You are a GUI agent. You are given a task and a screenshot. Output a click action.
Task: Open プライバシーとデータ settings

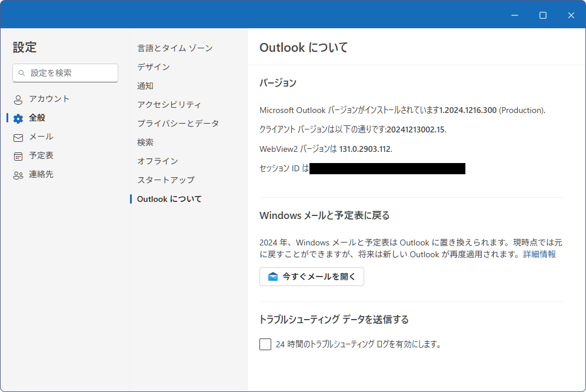coord(178,124)
